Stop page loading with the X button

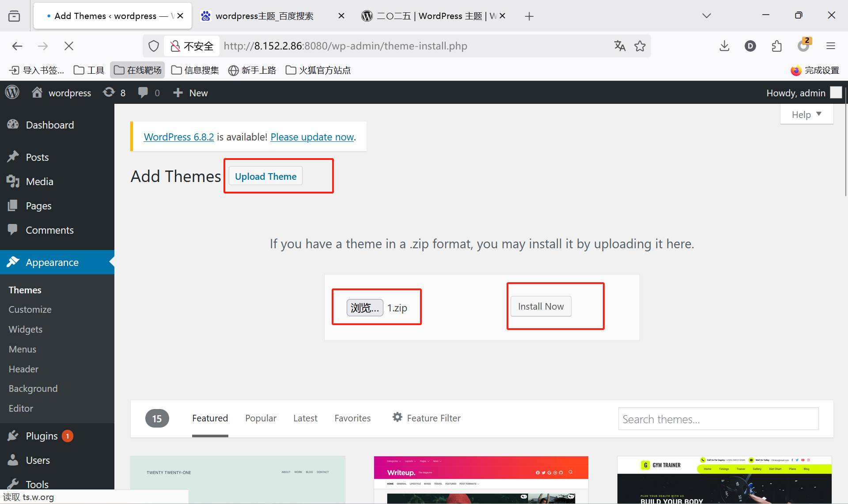click(x=69, y=46)
